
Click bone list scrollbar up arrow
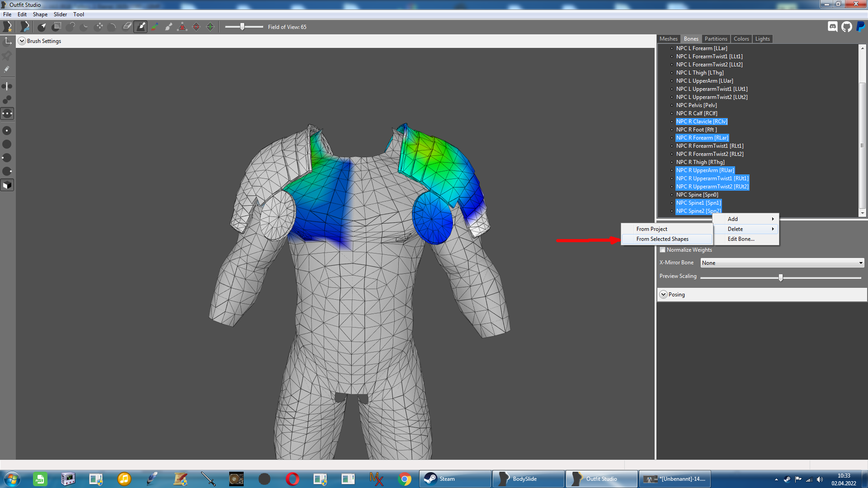pos(863,48)
